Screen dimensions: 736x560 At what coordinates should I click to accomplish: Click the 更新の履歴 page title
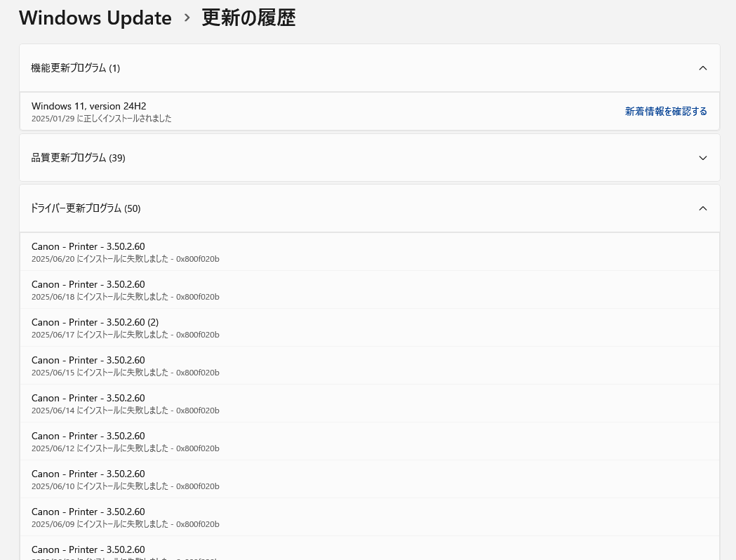tap(248, 18)
